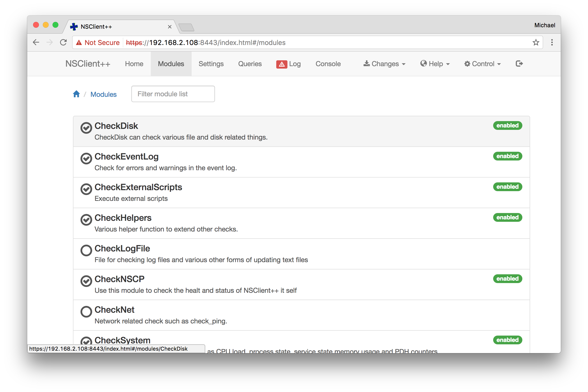Open the CheckHelpers module title
Image resolution: width=588 pixels, height=392 pixels.
pyautogui.click(x=123, y=218)
